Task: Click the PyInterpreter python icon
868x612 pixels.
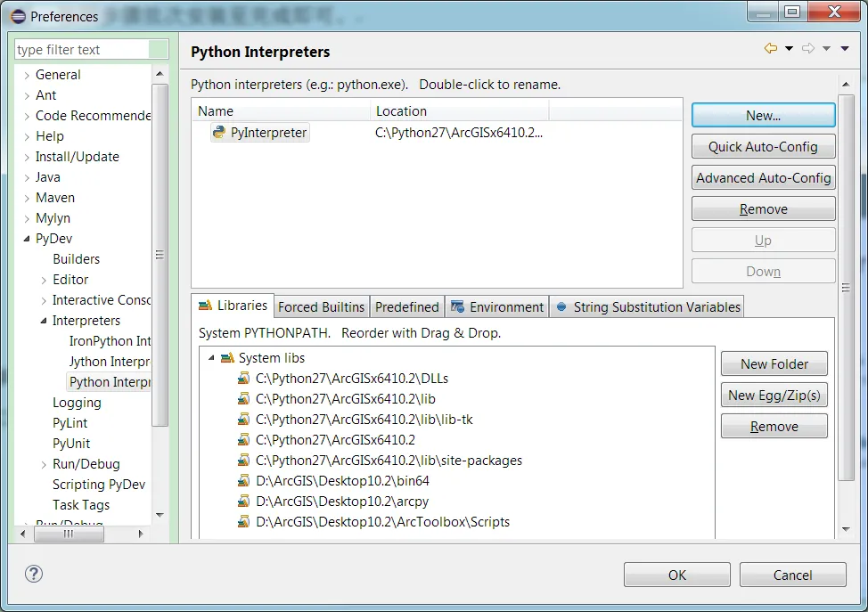Action: coord(219,133)
